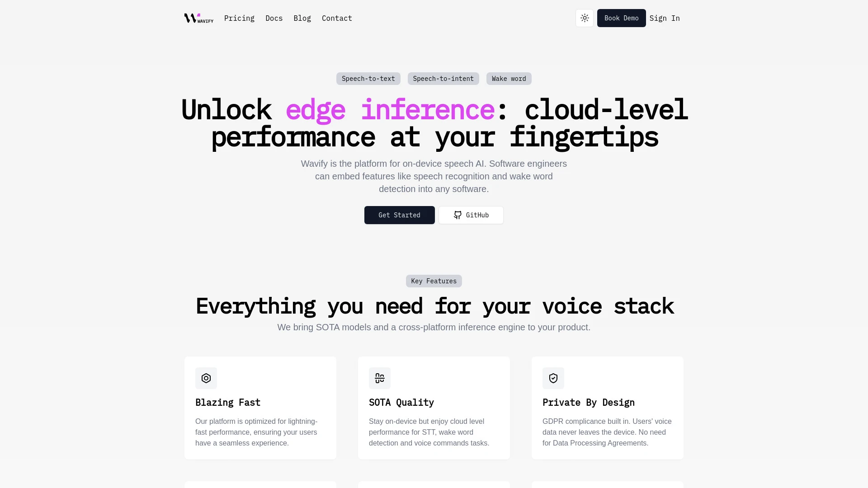Click the Wake word tag label
The width and height of the screenshot is (868, 488).
click(509, 79)
